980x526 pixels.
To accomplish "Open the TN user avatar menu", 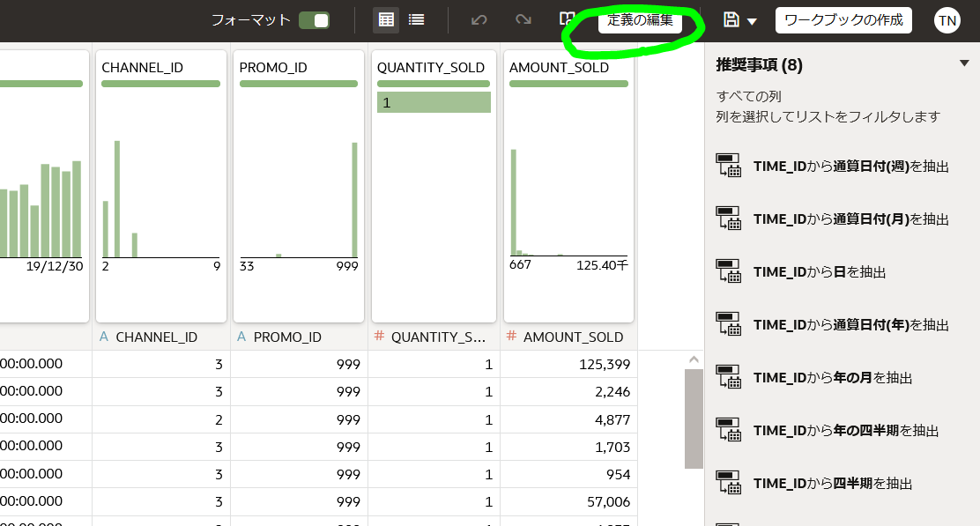I will (947, 20).
